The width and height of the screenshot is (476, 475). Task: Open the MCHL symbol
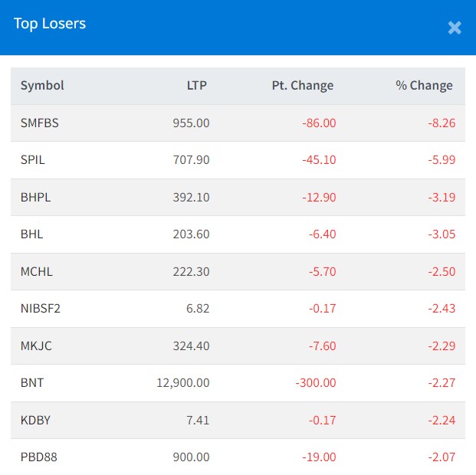pyautogui.click(x=37, y=271)
